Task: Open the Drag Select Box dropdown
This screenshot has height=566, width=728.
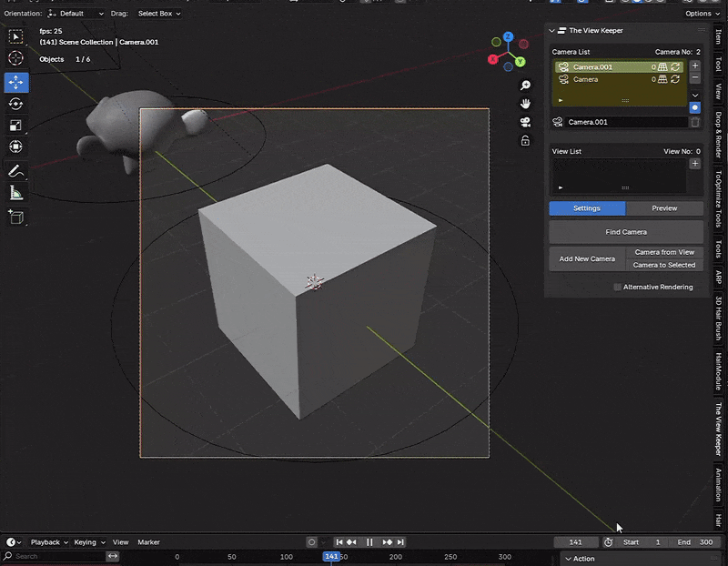Action: [158, 14]
